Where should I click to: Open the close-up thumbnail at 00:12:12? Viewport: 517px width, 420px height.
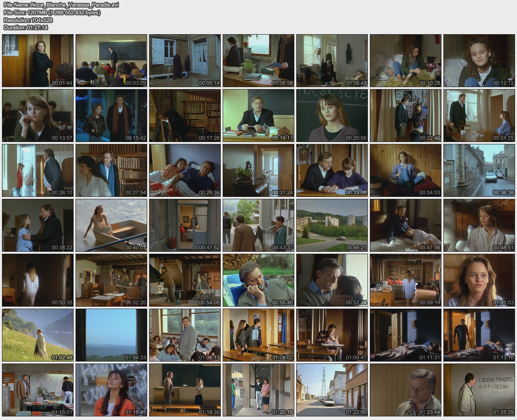click(479, 60)
